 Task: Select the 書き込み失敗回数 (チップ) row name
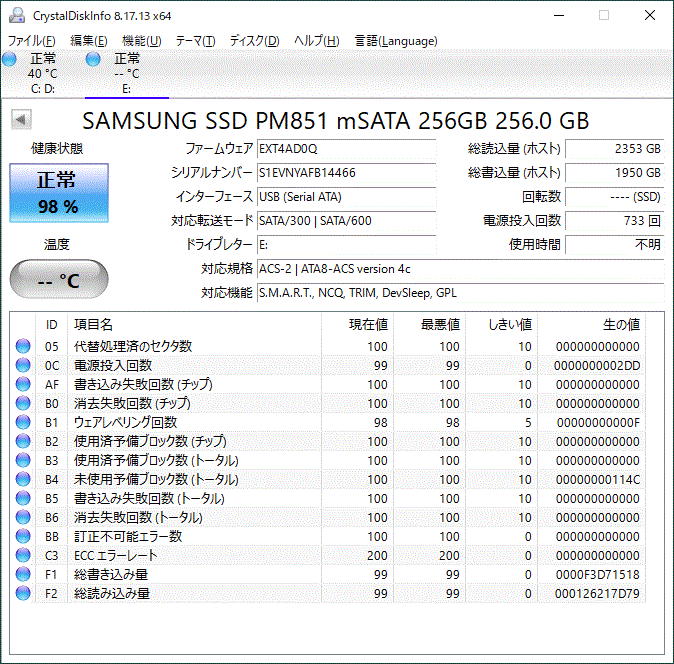pyautogui.click(x=143, y=384)
